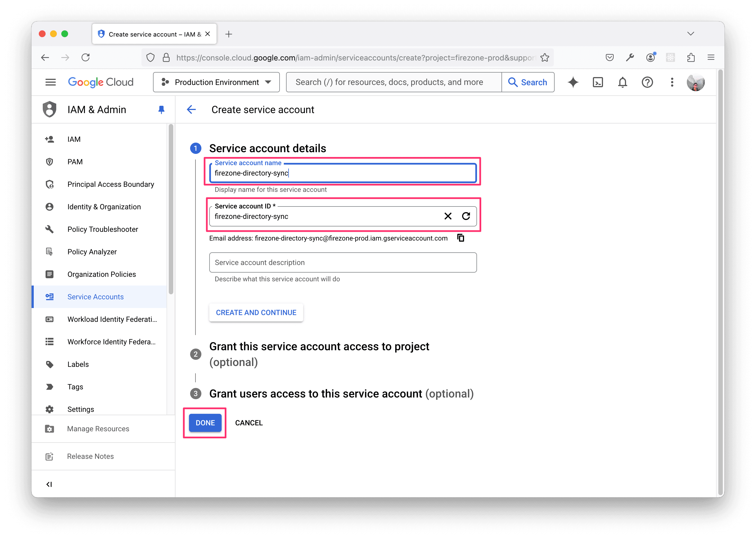The width and height of the screenshot is (756, 539).
Task: Click the Service account description field
Action: 343,262
